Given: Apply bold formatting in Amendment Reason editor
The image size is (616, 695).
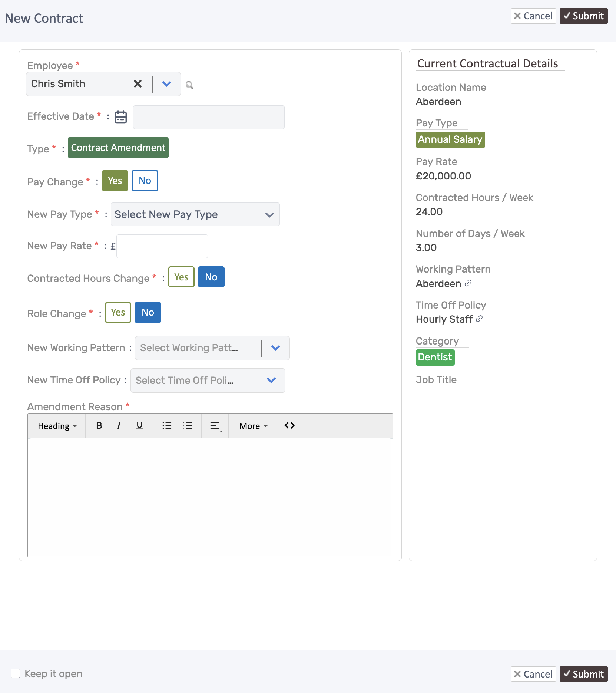Looking at the screenshot, I should coord(99,426).
